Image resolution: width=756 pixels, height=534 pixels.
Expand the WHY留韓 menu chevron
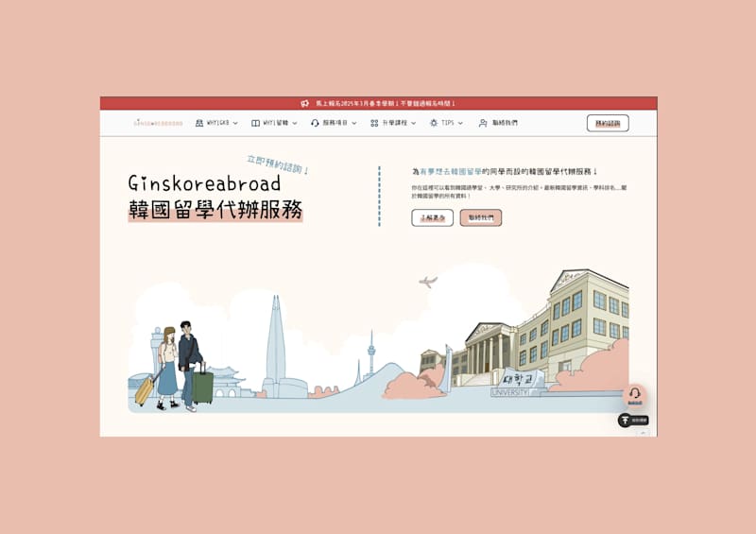pyautogui.click(x=295, y=123)
